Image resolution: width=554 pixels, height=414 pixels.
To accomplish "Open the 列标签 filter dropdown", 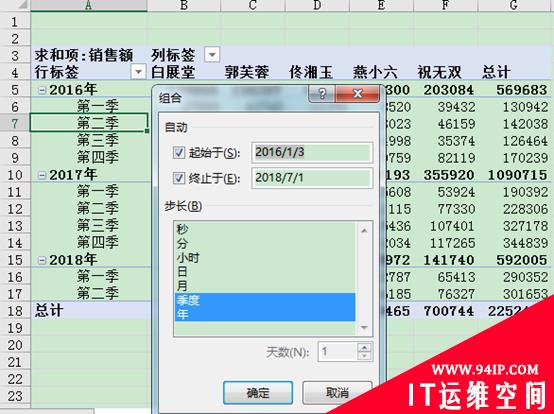I will tap(212, 55).
